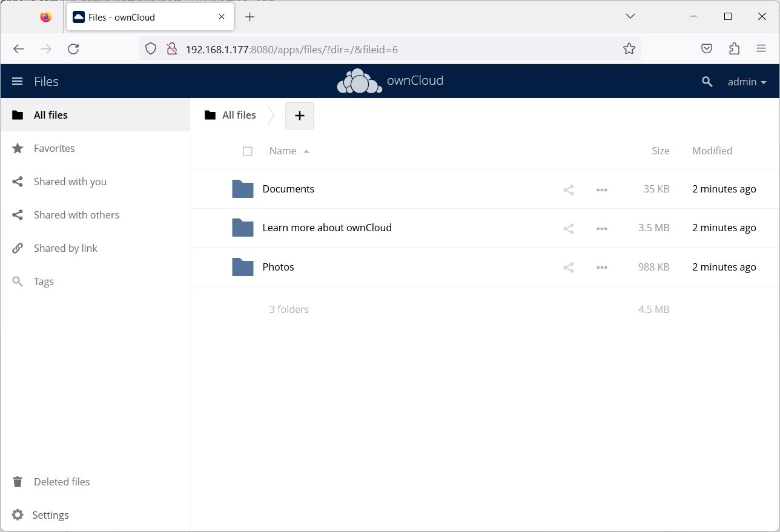Click the 35 KB size value
This screenshot has height=532, width=780.
pos(656,189)
